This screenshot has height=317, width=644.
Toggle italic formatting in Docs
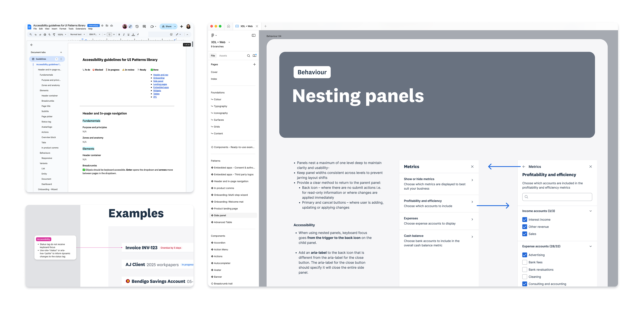click(124, 35)
